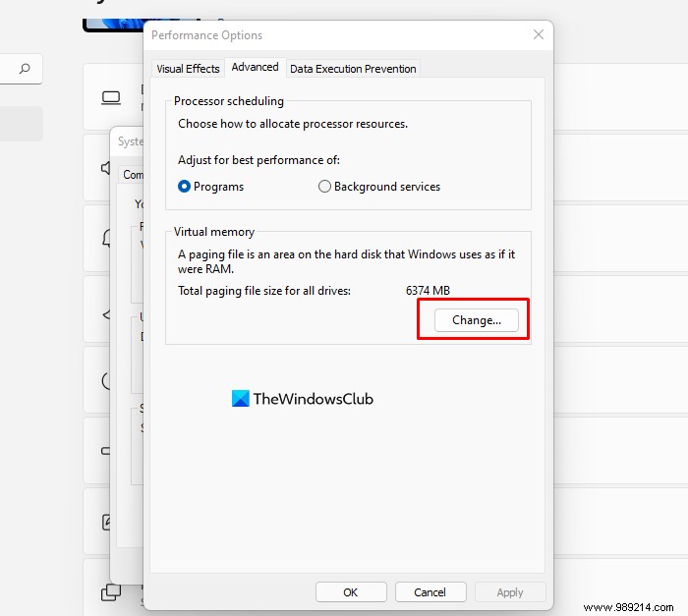Click the Change... virtual memory button

pos(477,320)
